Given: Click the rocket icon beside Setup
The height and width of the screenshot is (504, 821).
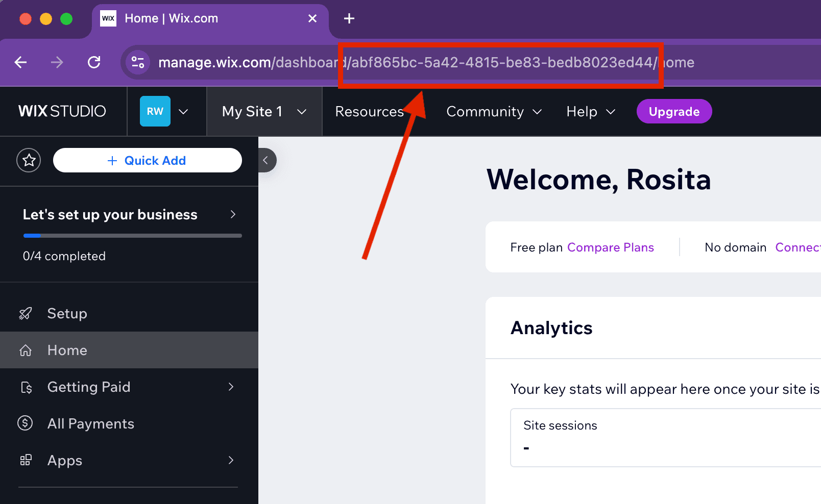Looking at the screenshot, I should point(26,313).
